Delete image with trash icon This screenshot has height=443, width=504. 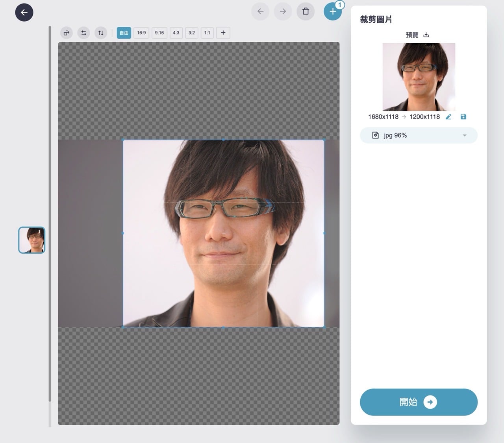point(306,11)
